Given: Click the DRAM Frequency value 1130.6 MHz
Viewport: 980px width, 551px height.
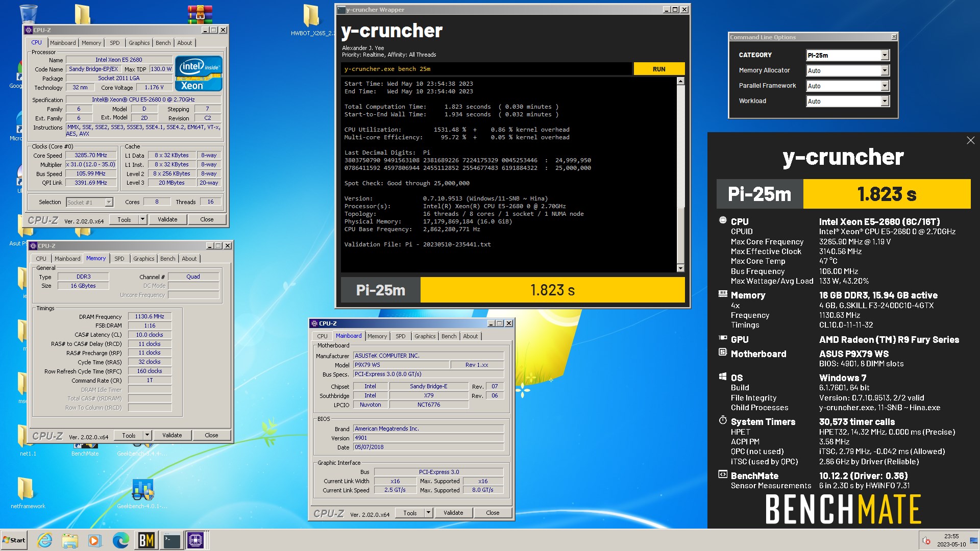Looking at the screenshot, I should click(x=150, y=316).
